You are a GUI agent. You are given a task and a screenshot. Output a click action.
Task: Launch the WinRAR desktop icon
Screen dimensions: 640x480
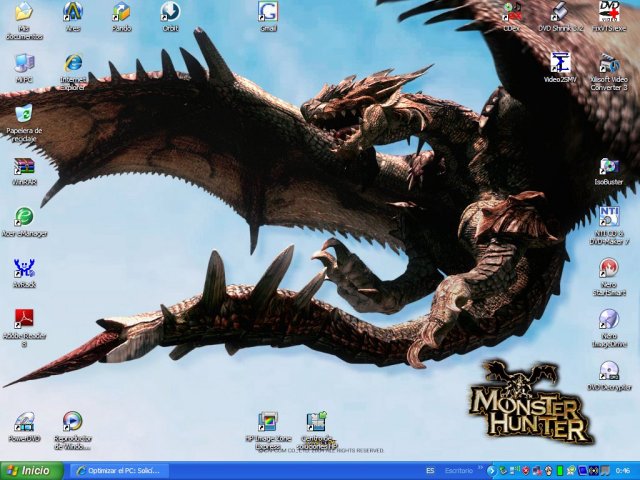(x=24, y=166)
